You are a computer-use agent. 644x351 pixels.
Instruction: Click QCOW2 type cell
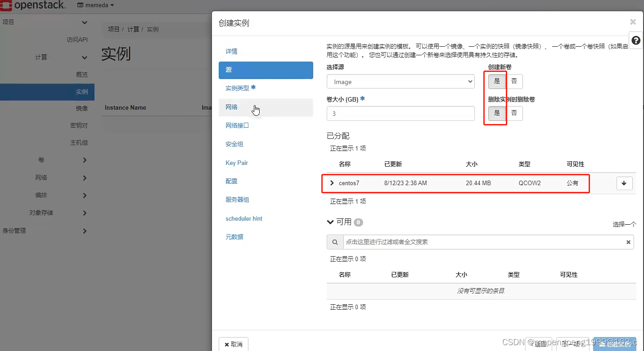(x=530, y=183)
